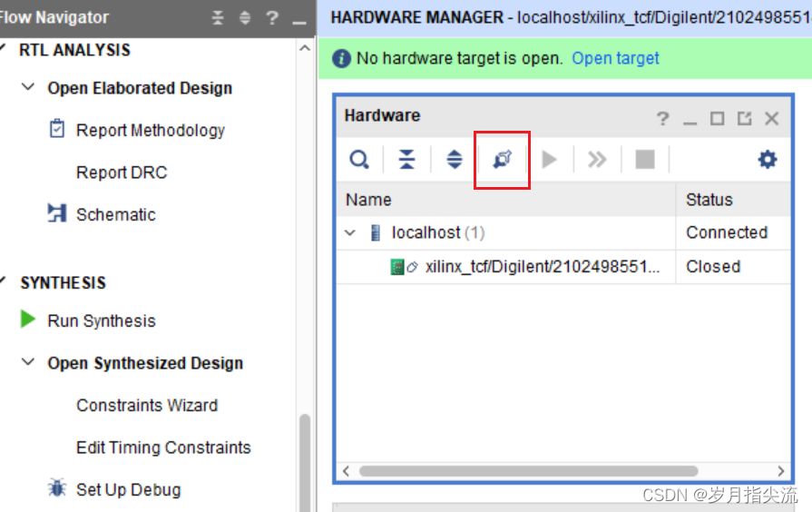This screenshot has width=812, height=512.
Task: Search in the Hardware panel
Action: pos(359,160)
